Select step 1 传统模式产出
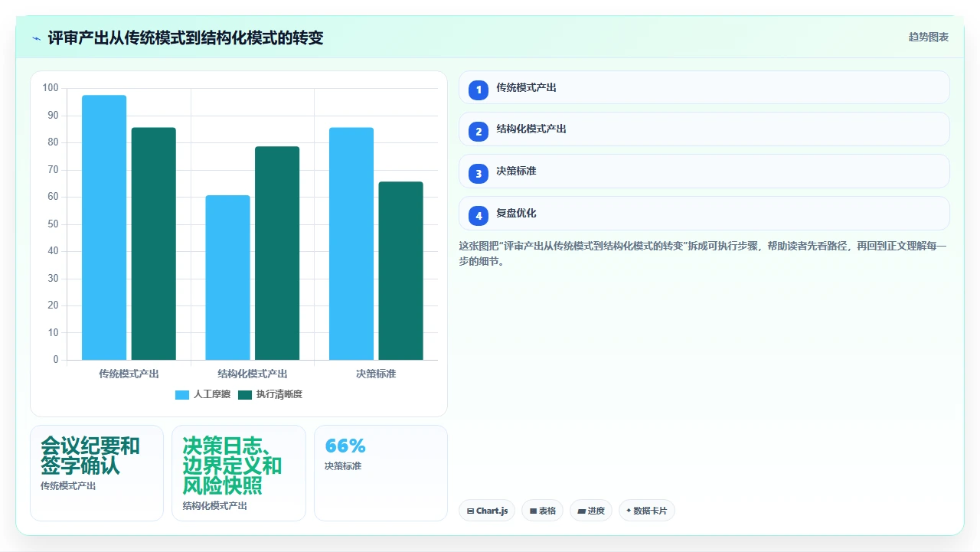This screenshot has width=980, height=552. tap(704, 87)
